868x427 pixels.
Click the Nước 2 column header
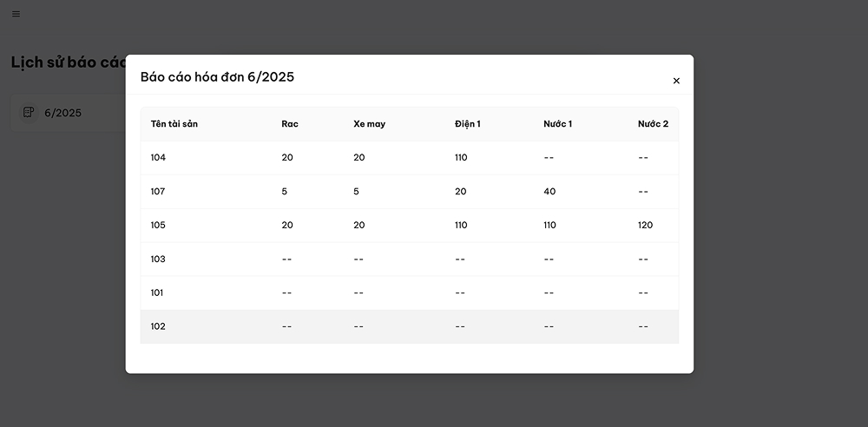[653, 124]
